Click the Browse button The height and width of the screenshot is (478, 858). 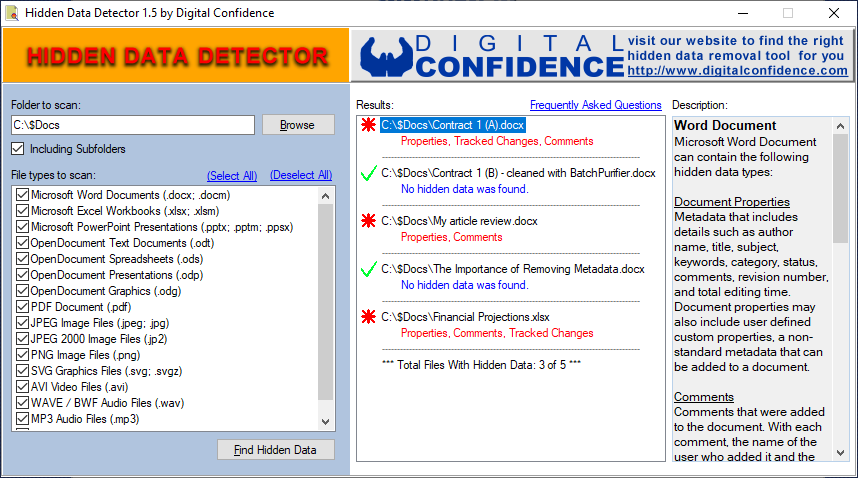298,125
